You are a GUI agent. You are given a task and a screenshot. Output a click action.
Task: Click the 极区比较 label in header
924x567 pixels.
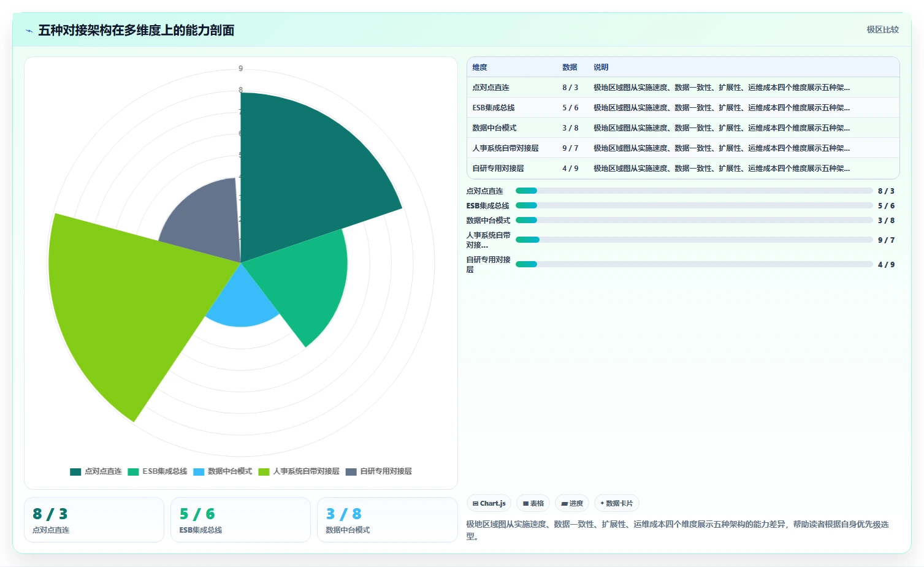point(882,29)
